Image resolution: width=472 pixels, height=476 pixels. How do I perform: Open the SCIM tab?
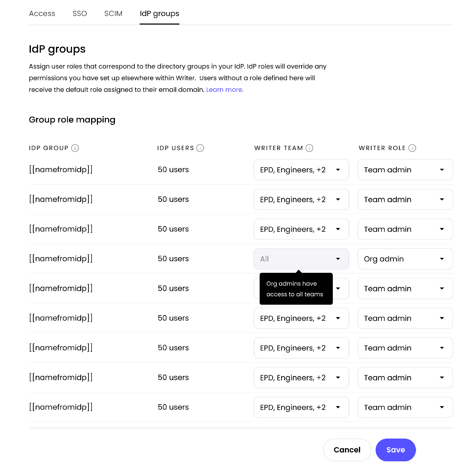pos(113,13)
